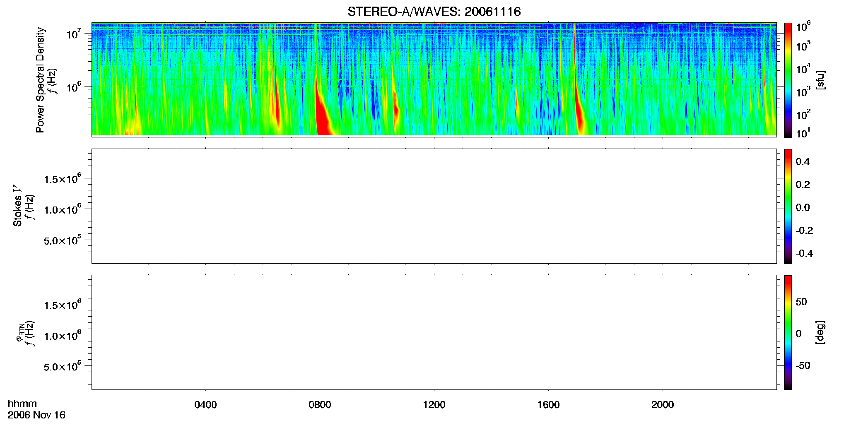Click the 2000 time axis label
Image resolution: width=868 pixels, height=447 pixels.
coord(663,404)
